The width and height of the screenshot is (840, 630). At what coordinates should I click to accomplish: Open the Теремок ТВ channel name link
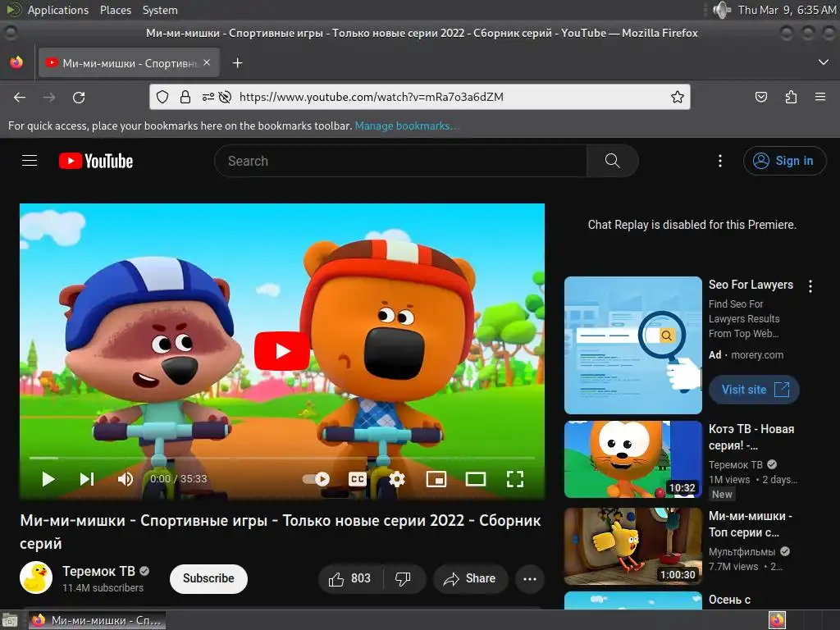pos(98,571)
